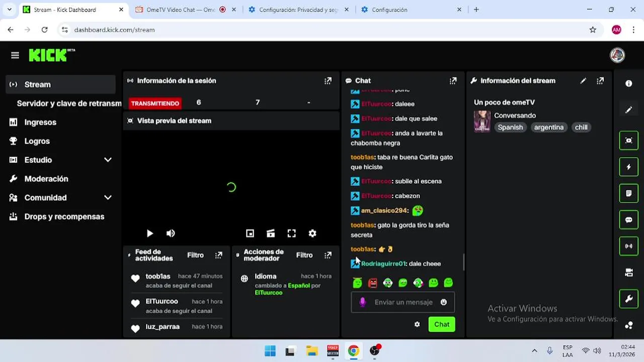The image size is (644, 362).
Task: Reload the dashboard page
Action: 44,30
